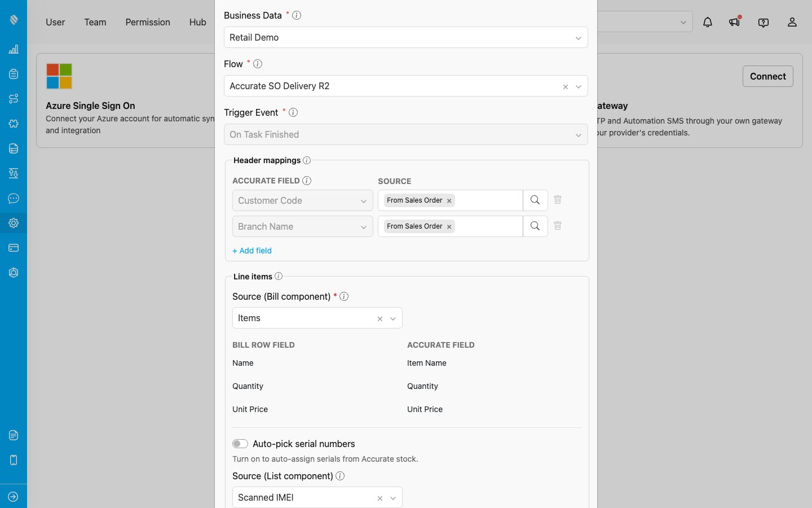Screen dimensions: 812x508
Task: Open the route flow sidebar icon
Action: [14, 99]
